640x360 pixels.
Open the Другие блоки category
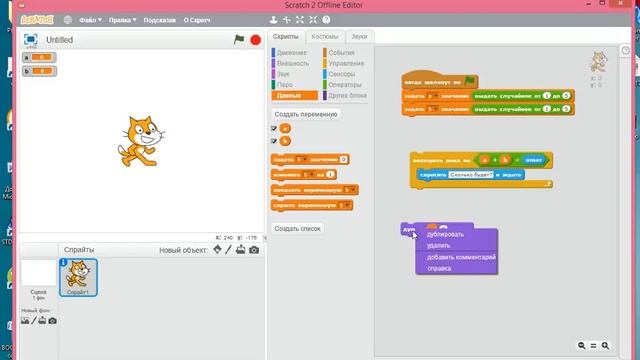pyautogui.click(x=347, y=95)
